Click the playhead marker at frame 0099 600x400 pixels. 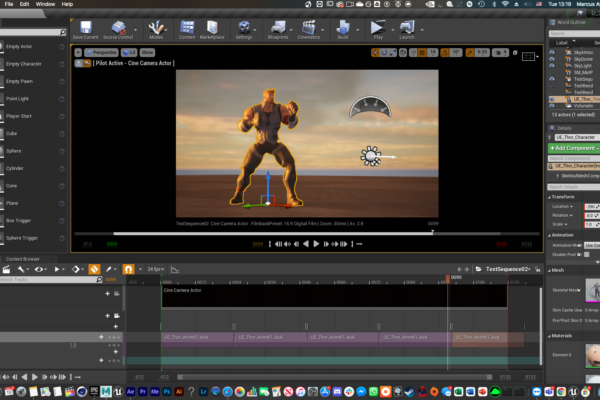[448, 278]
